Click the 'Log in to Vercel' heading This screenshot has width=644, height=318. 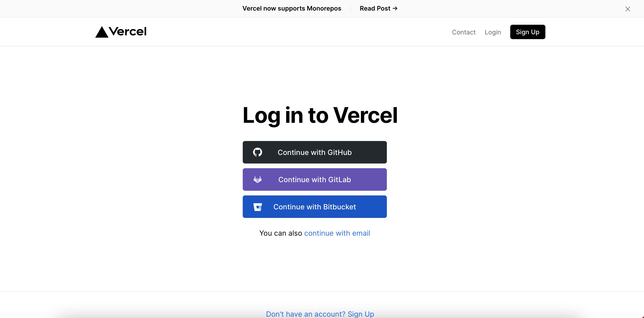[320, 115]
